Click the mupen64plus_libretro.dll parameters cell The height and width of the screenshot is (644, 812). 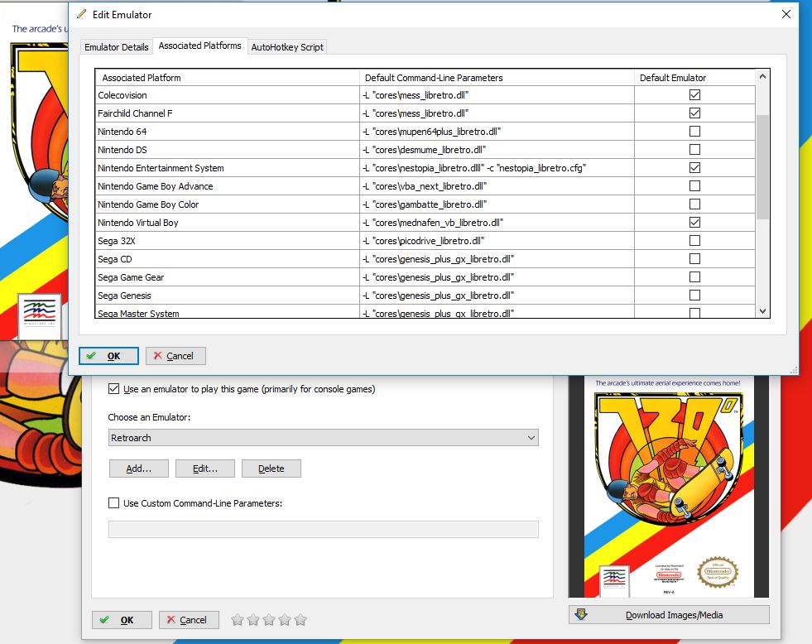(x=497, y=132)
